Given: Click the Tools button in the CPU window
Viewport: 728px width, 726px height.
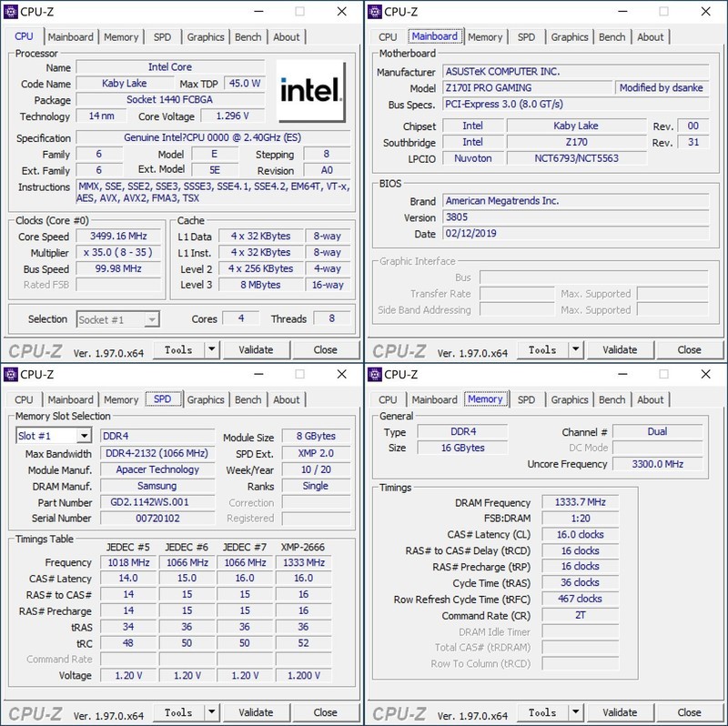Looking at the screenshot, I should (x=178, y=349).
